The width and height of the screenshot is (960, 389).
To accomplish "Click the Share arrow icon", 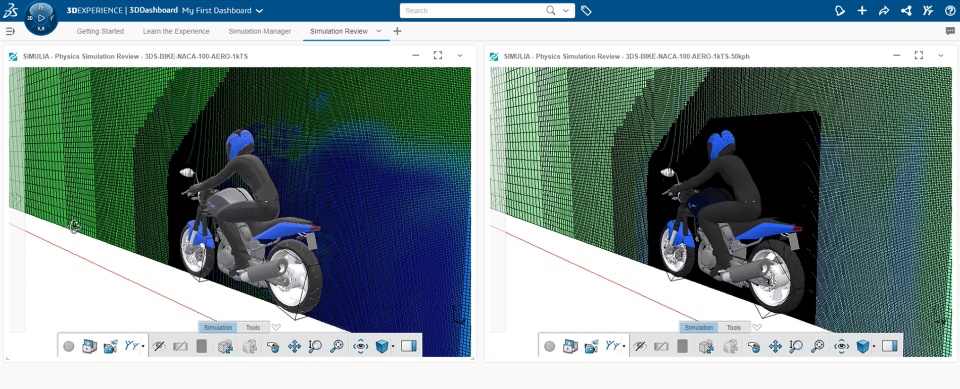I will pos(883,10).
